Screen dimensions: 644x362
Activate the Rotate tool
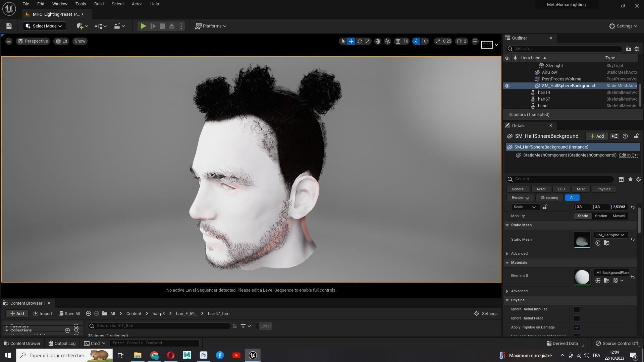tap(360, 41)
